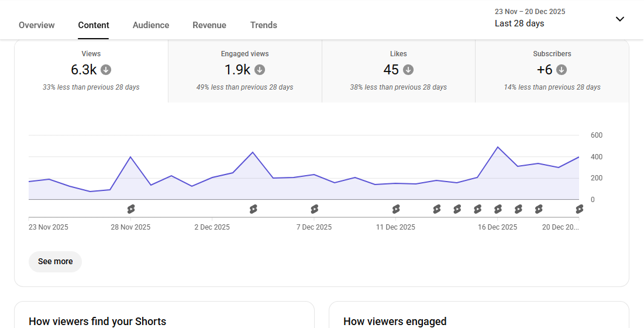Click the last Shorts marker at chart's right edge
The width and height of the screenshot is (644, 328).
[x=579, y=209]
